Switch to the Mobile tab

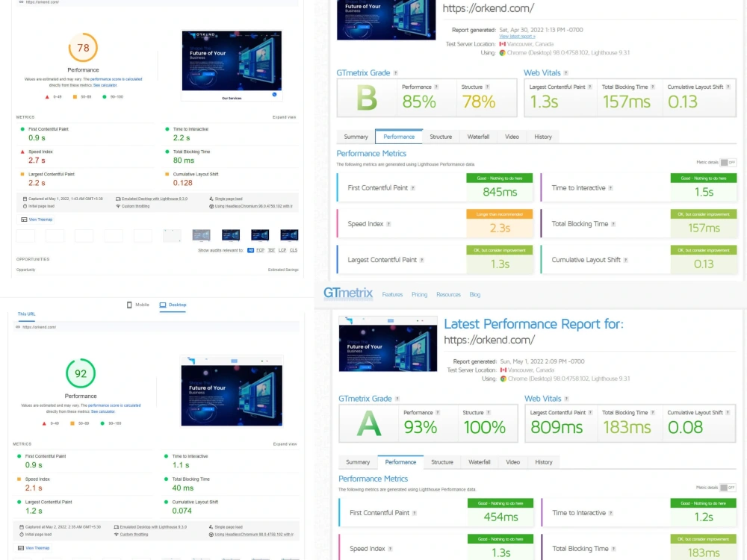point(138,305)
